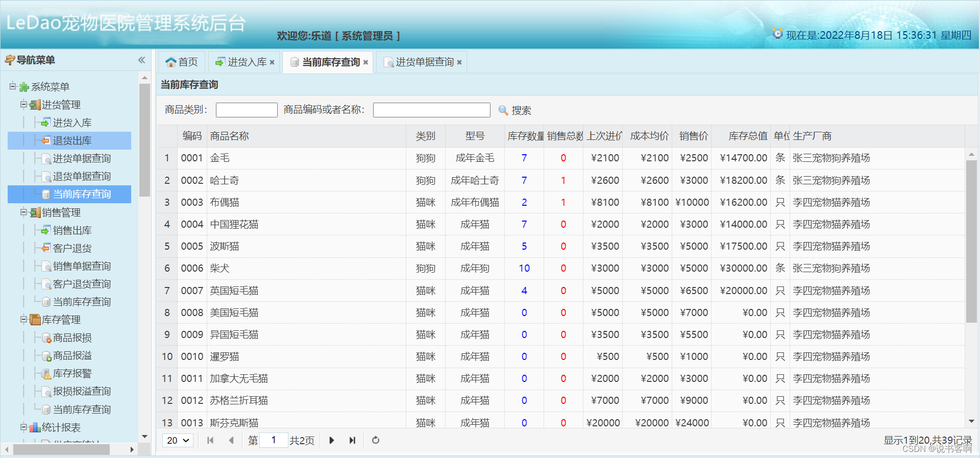Click the page number input box
This screenshot has height=458, width=980.
[274, 440]
